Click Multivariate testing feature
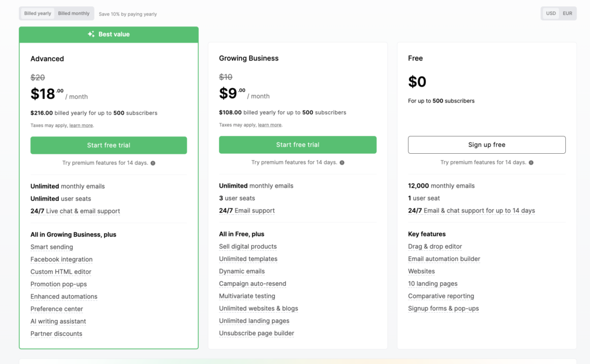Viewport: 590px width, 364px height. 247,296
